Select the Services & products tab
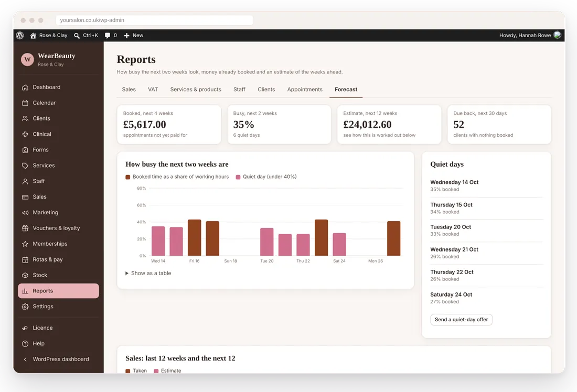The image size is (577, 392). 196,90
